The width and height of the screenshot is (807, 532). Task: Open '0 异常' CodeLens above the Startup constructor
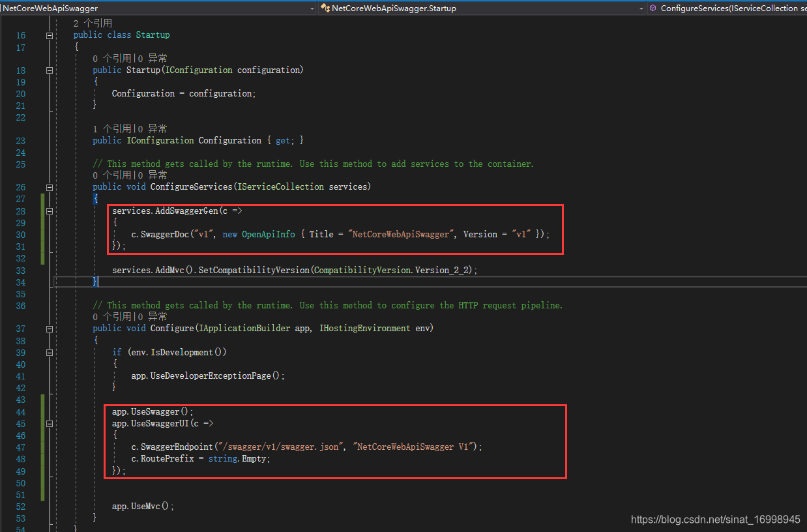coord(153,59)
